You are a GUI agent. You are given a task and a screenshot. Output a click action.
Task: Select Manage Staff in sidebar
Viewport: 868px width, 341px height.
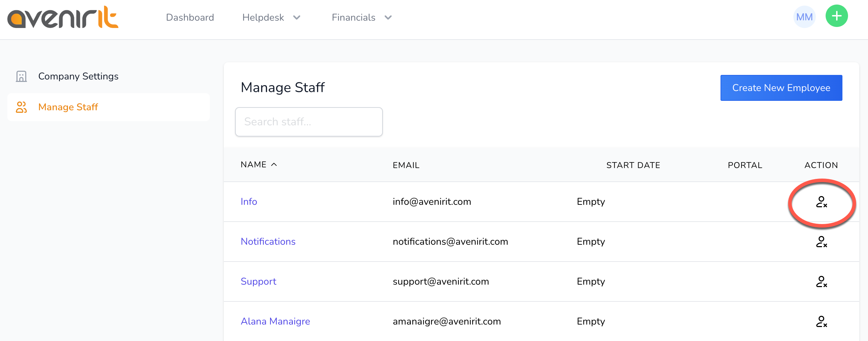109,107
